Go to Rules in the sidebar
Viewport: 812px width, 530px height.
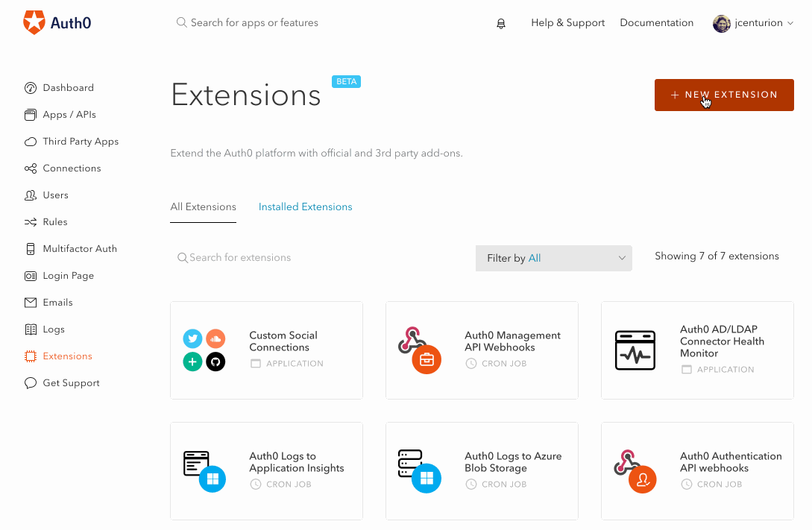point(55,222)
